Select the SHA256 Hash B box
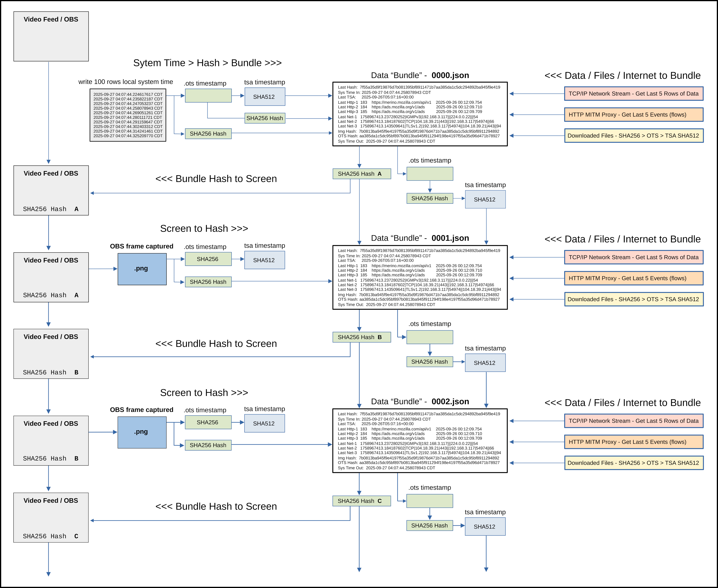This screenshot has height=588, width=718. [x=362, y=337]
